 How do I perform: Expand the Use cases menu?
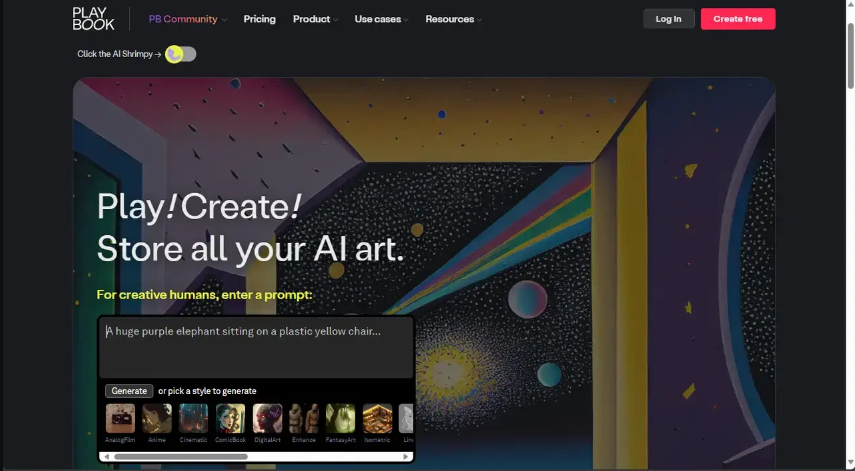(381, 19)
